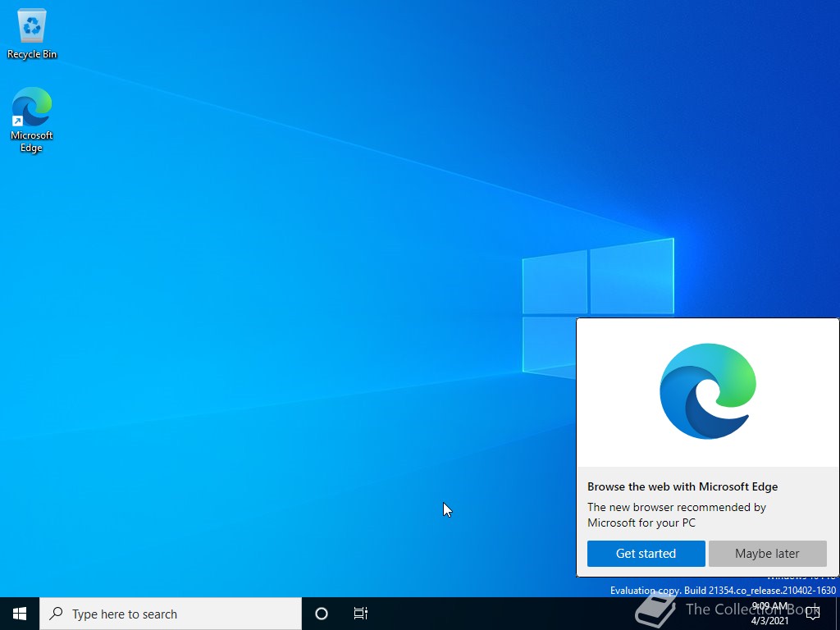Screen dimensions: 840x630
Task: Click the Cortana circle icon
Action: click(322, 614)
